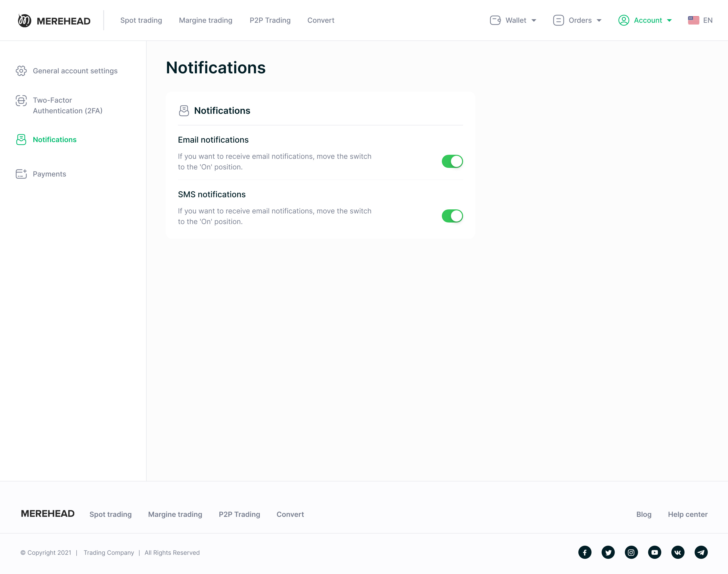Open Spot trading in top navigation
The width and height of the screenshot is (728, 574).
coord(141,20)
